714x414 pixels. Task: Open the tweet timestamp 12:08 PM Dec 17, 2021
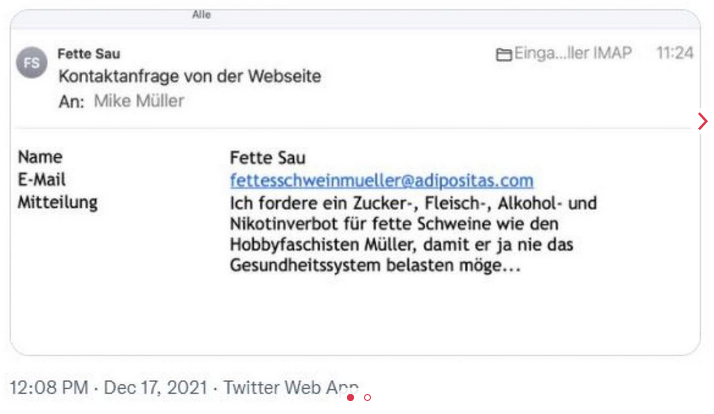109,387
